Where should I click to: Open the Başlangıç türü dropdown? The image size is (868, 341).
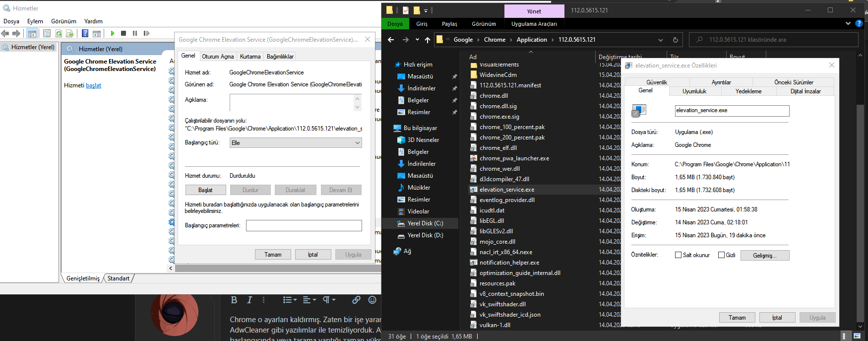(x=296, y=143)
